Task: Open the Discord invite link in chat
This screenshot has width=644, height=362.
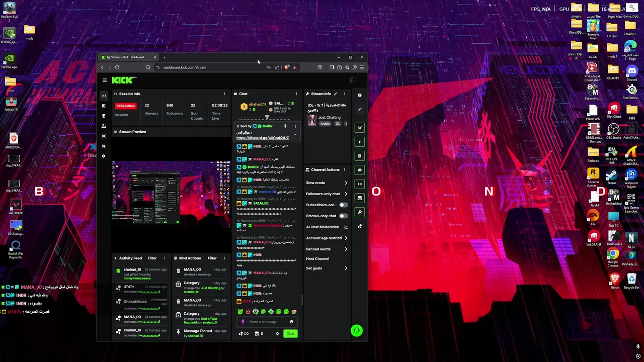Action: pos(263,138)
